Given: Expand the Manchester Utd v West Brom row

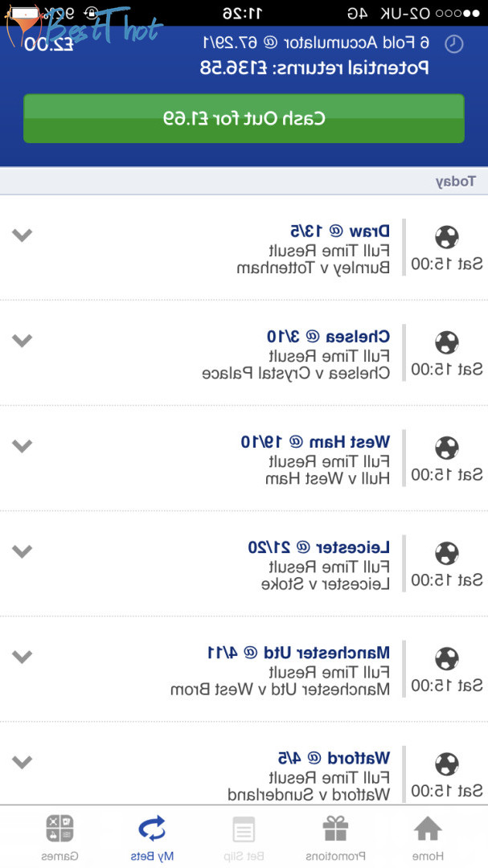Looking at the screenshot, I should click(23, 656).
